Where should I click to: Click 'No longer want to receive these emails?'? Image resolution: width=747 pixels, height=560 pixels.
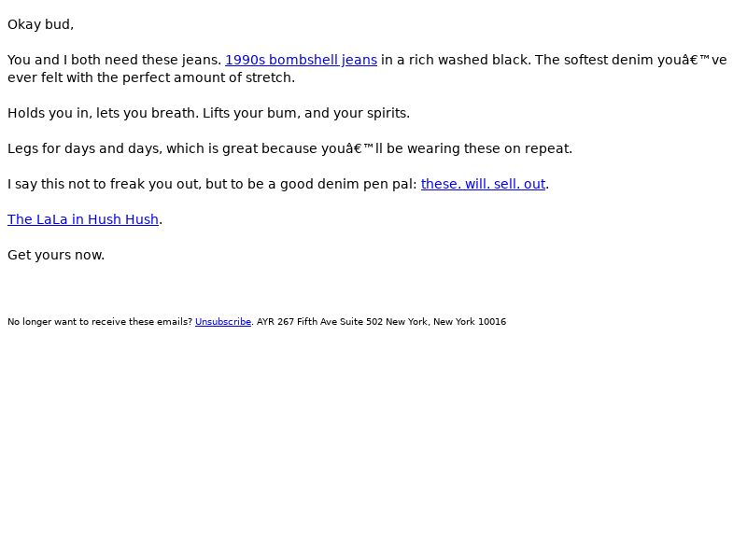coord(100,322)
